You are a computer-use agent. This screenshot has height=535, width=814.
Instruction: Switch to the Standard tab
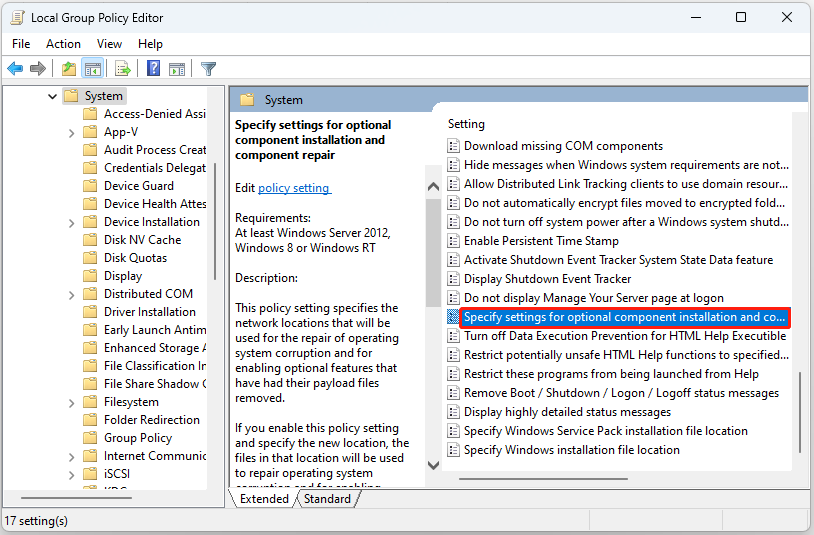point(327,499)
